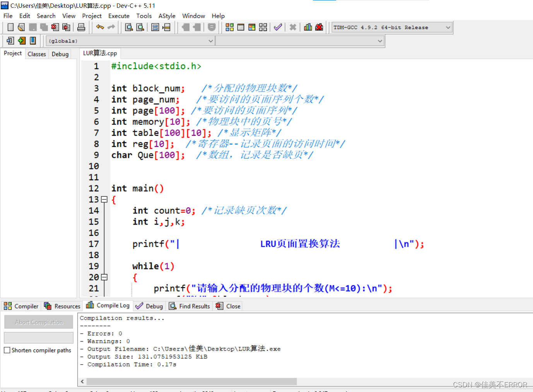The width and height of the screenshot is (533, 392).
Task: Click the 'int main()' line in the editor
Action: [138, 188]
